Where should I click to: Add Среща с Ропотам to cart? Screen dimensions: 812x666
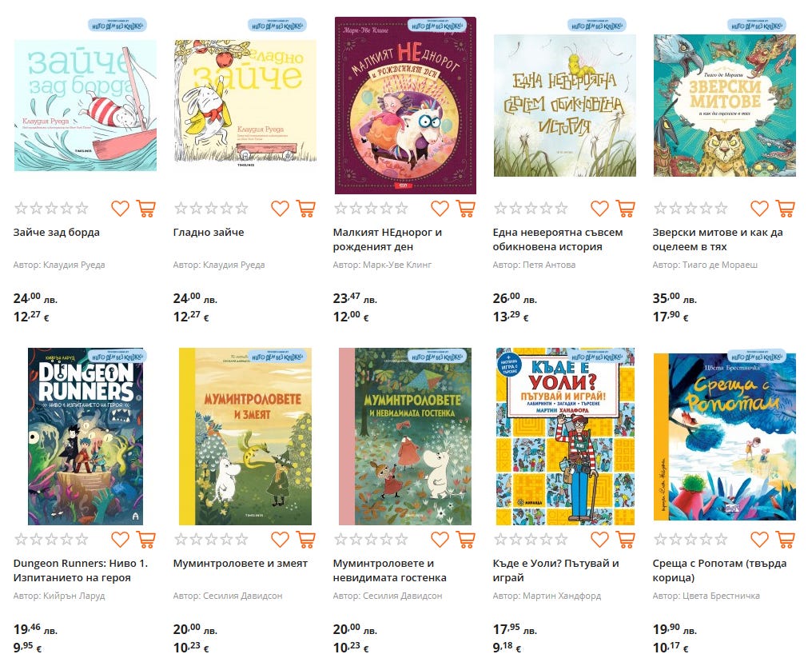point(785,539)
